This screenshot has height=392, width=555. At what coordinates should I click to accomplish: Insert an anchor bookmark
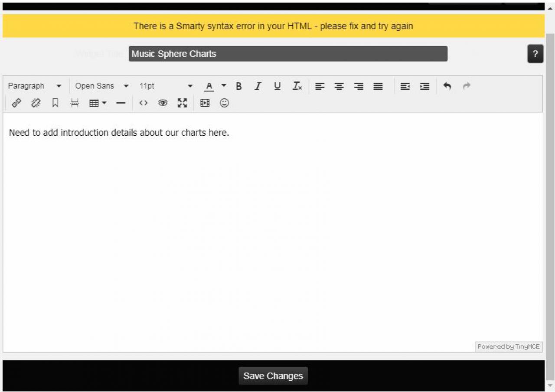(x=55, y=103)
